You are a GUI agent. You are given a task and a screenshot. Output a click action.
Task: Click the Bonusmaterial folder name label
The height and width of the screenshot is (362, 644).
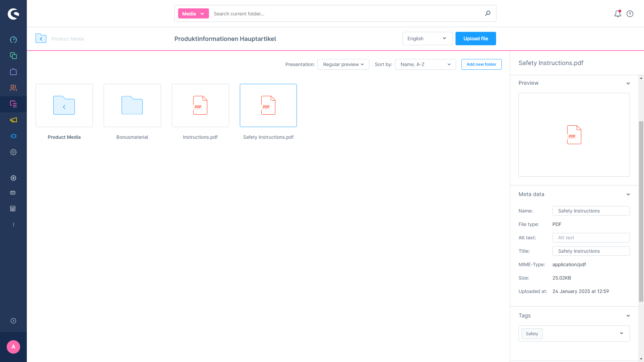[x=132, y=137]
